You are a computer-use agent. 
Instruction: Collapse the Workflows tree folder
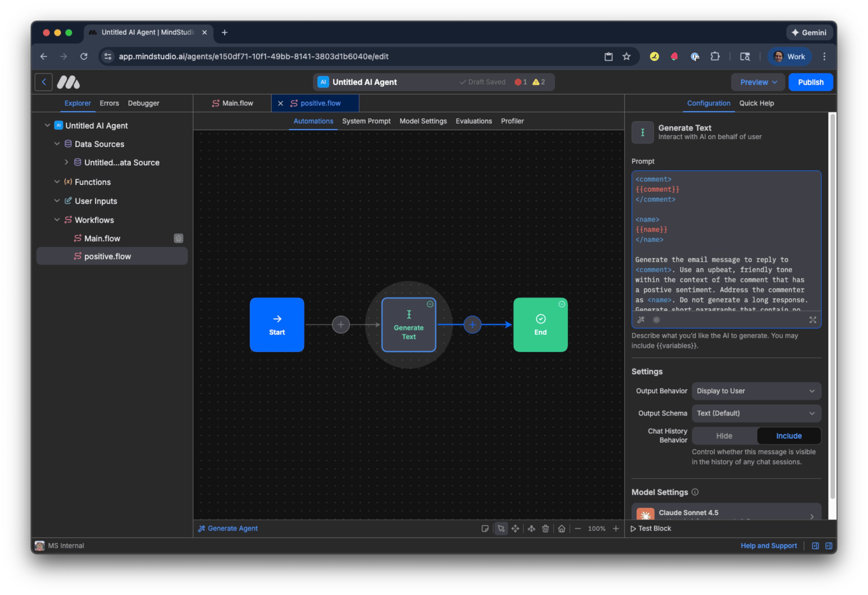[57, 220]
